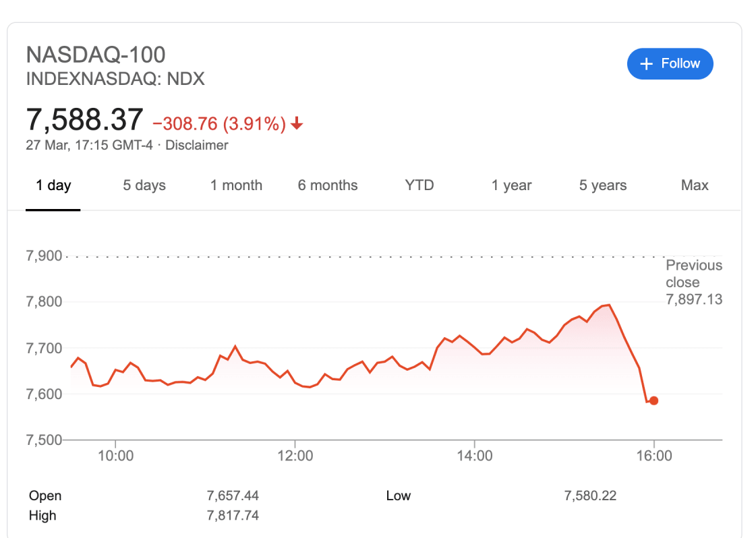756x538 pixels.
Task: Click the Low value 7,580.22
Action: (590, 496)
